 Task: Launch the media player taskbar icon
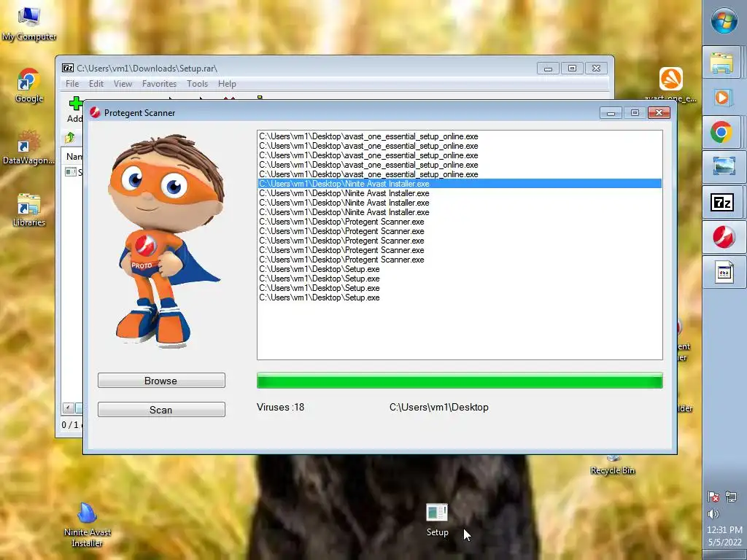pyautogui.click(x=721, y=98)
